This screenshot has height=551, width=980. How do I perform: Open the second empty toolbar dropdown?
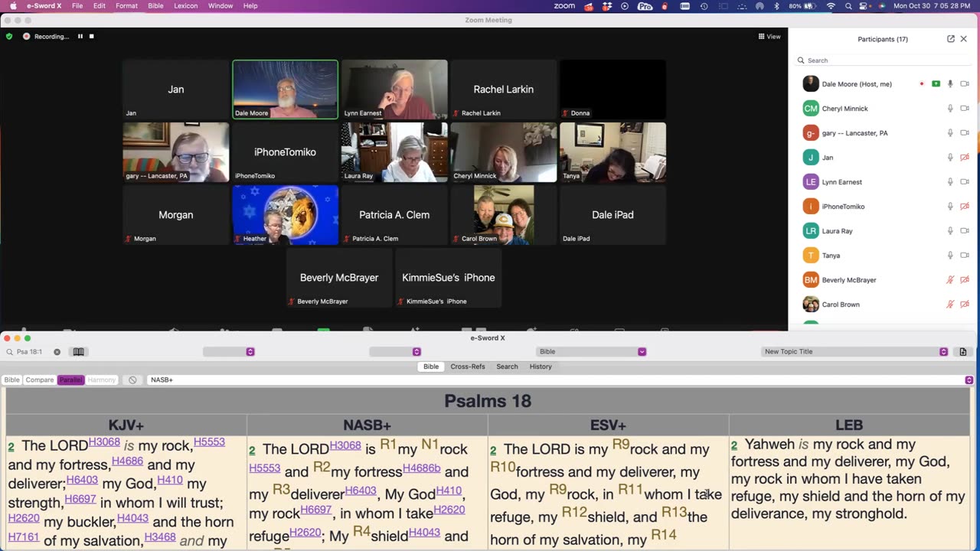(x=395, y=352)
